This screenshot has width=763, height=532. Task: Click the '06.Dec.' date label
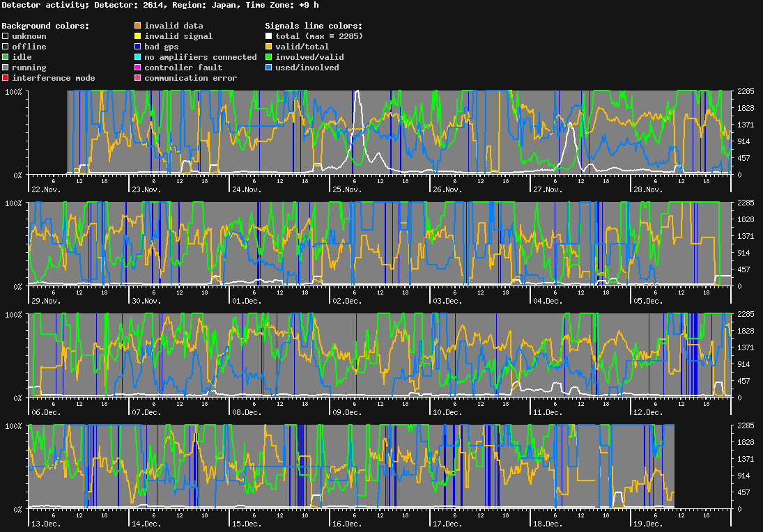click(x=46, y=412)
